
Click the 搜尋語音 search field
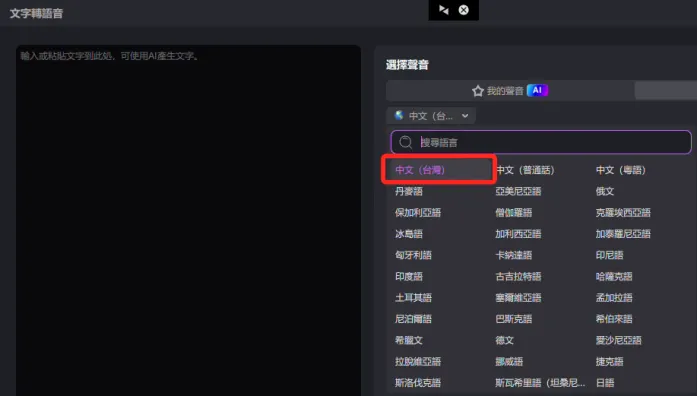coord(541,142)
